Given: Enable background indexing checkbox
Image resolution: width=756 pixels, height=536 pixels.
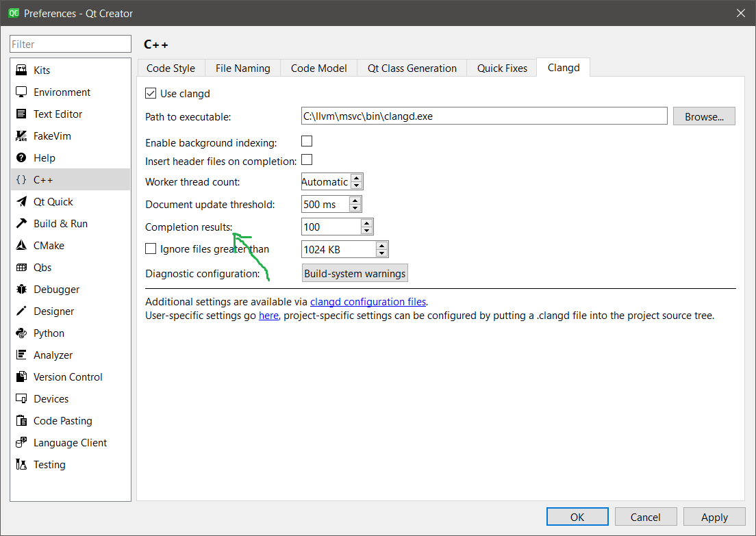Looking at the screenshot, I should 307,142.
